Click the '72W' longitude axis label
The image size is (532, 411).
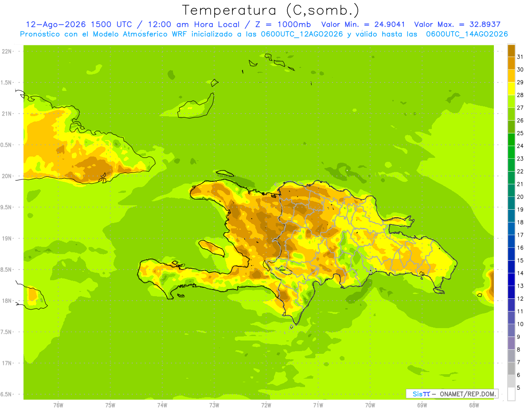[x=266, y=405]
